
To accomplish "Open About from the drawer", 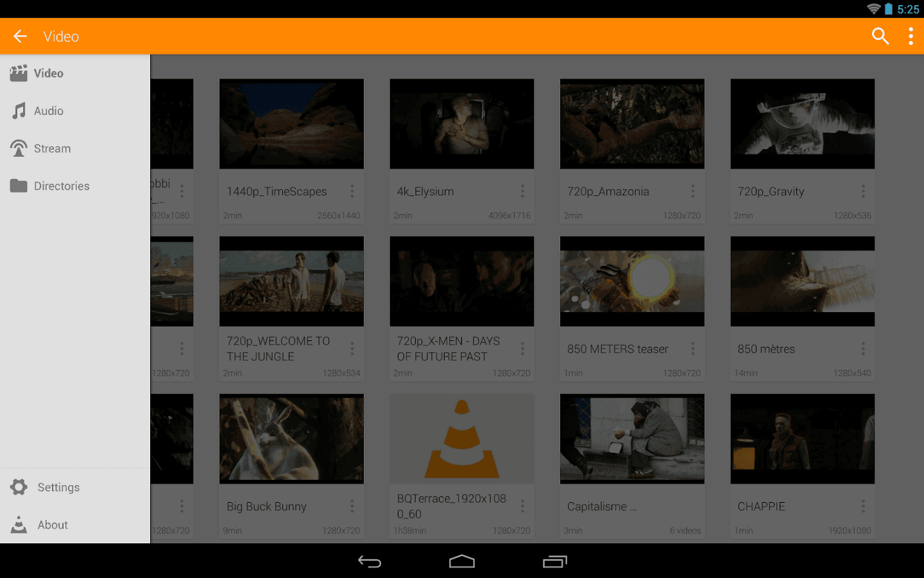I will coord(75,525).
